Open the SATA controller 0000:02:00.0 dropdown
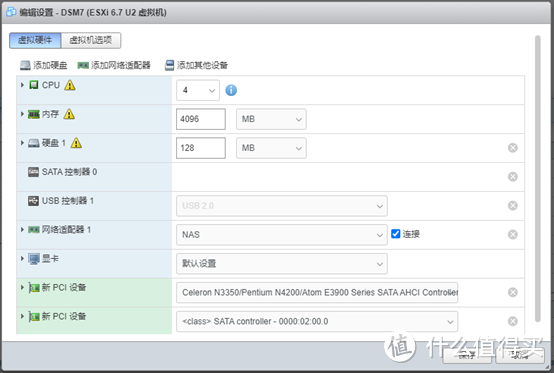 [x=317, y=321]
